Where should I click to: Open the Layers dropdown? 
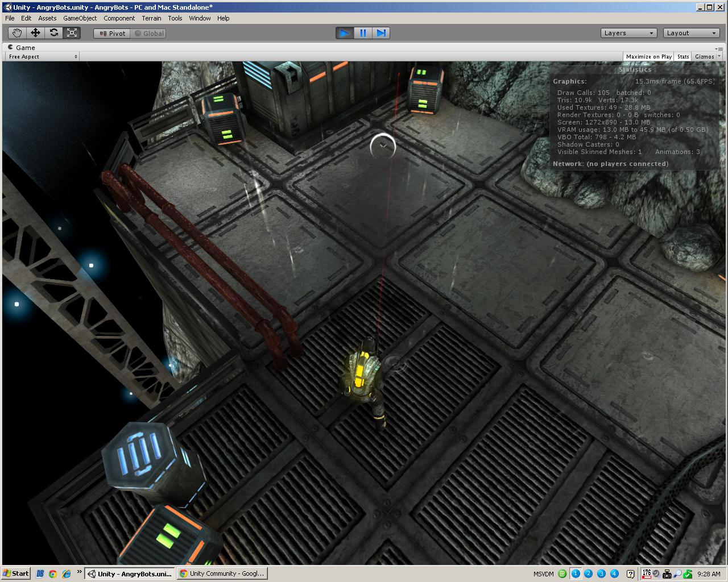628,33
